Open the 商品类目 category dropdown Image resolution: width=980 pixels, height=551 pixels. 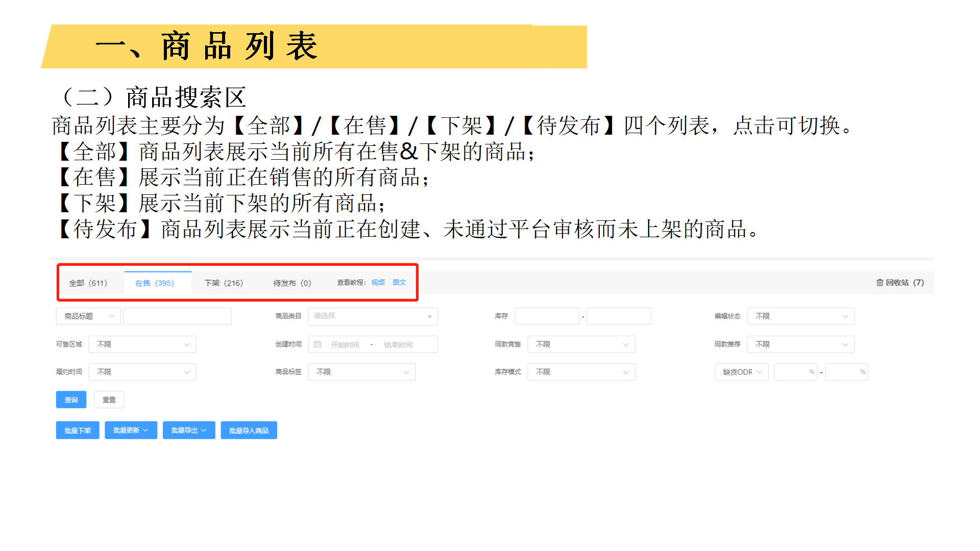click(373, 316)
